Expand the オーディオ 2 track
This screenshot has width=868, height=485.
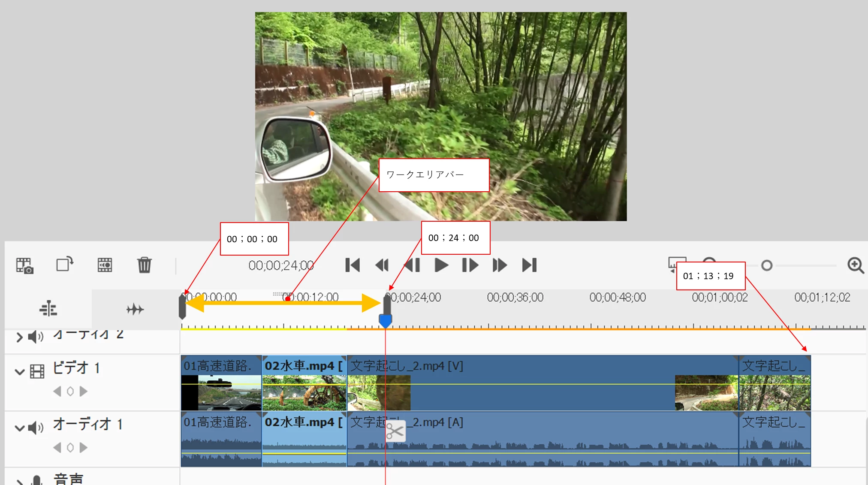[x=19, y=337]
